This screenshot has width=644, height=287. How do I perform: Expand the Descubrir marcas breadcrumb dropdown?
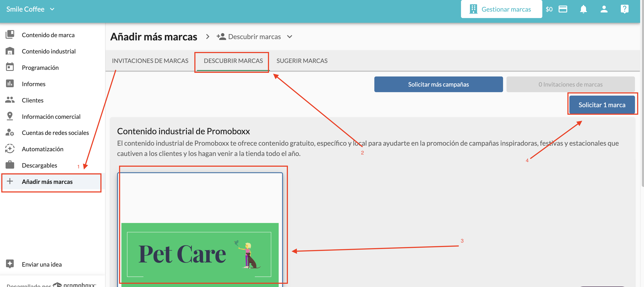click(290, 37)
